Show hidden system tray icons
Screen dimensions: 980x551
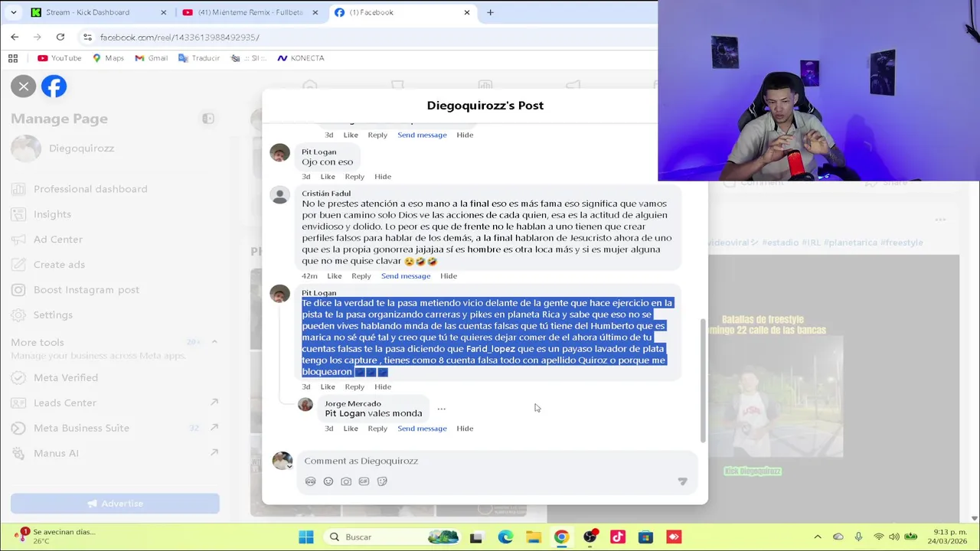(818, 537)
